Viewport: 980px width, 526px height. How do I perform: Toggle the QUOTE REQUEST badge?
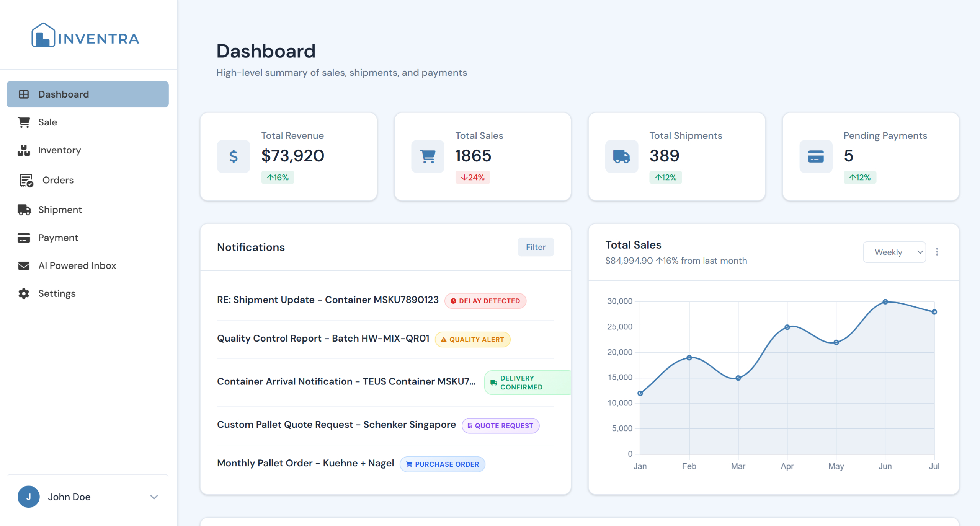click(500, 425)
